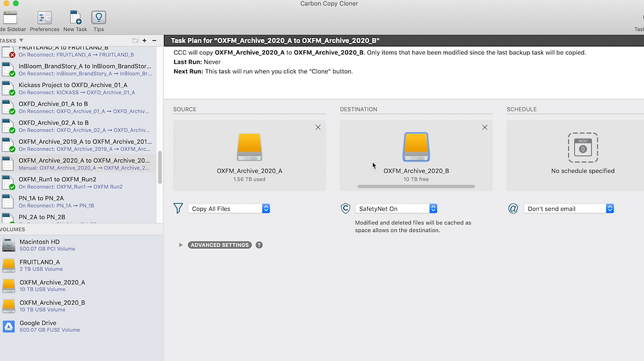Select the OXFD_Archive_01_A to B task
This screenshot has width=644, height=361.
78,107
